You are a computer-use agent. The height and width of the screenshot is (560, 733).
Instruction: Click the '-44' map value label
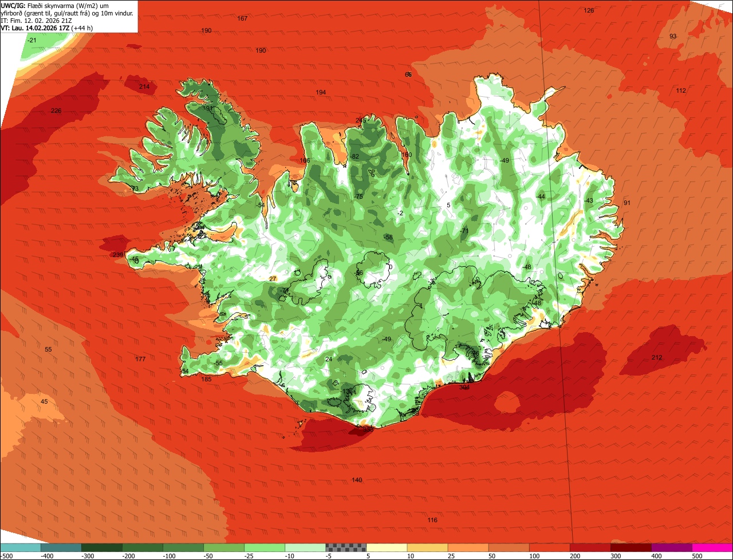[541, 196]
